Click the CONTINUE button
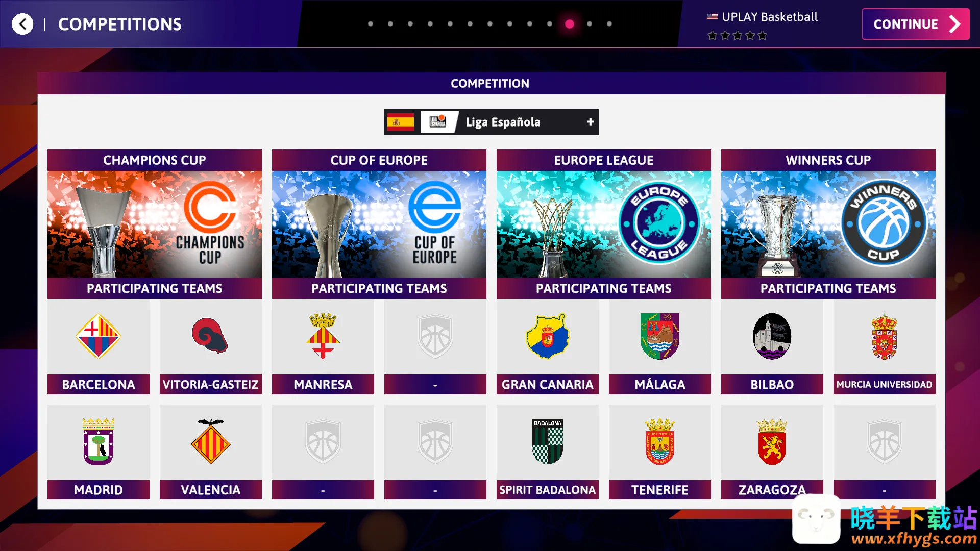Screen dimensions: 980x551 pos(916,24)
